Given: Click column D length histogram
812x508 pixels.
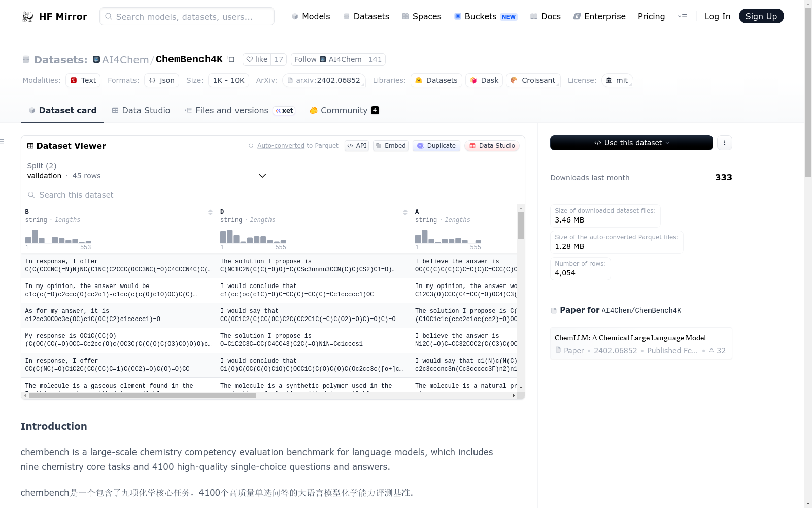Looking at the screenshot, I should point(253,236).
